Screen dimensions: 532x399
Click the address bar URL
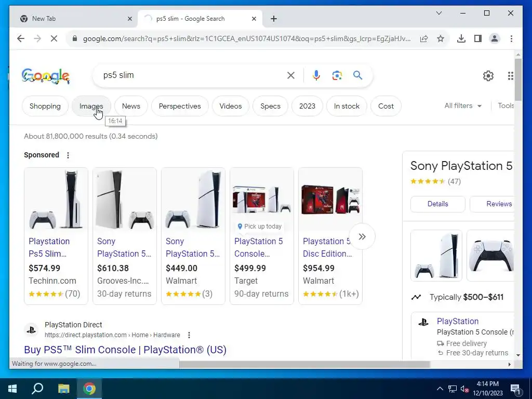click(247, 38)
